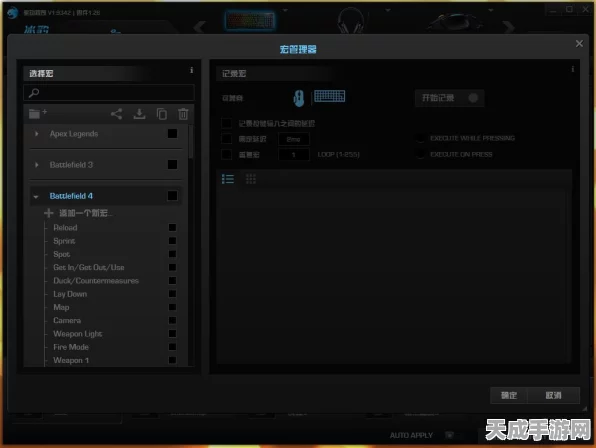596x448 pixels.
Task: Click the OK confirm button
Action: click(509, 395)
